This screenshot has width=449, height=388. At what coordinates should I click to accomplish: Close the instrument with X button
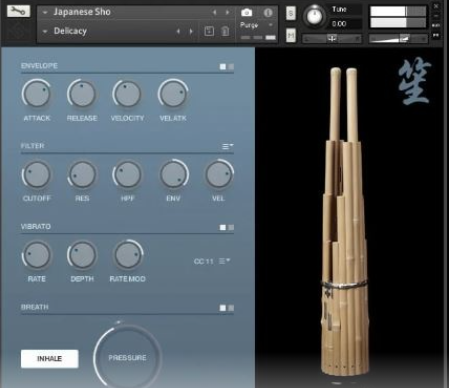coord(436,6)
